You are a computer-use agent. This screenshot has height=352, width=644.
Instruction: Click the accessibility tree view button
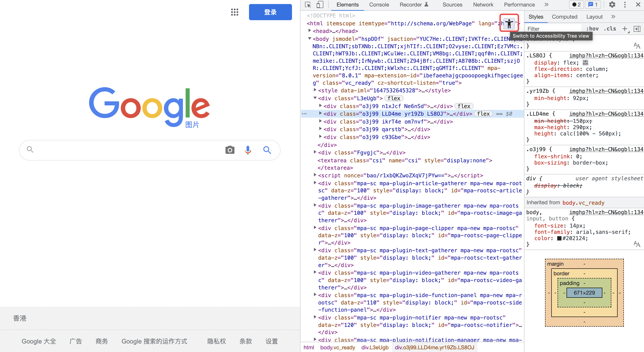click(x=509, y=24)
